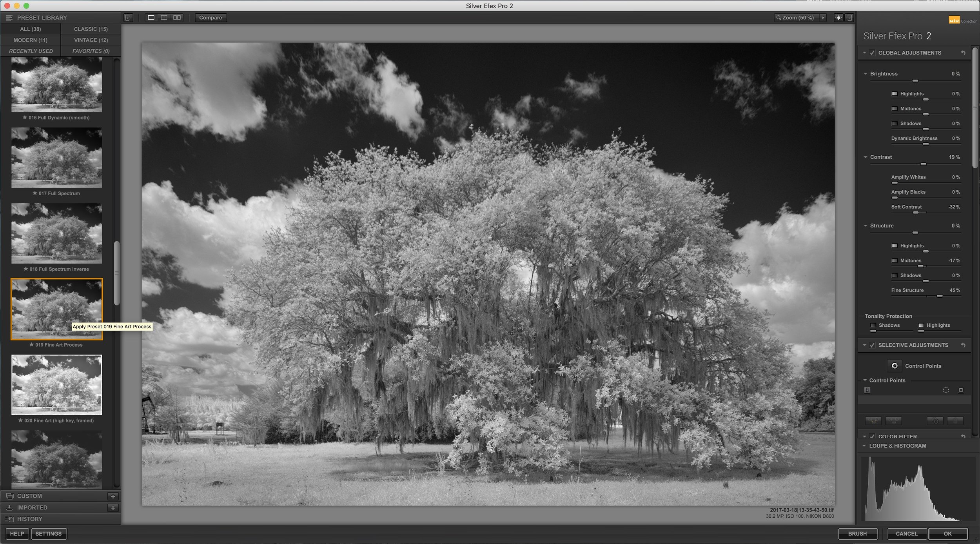Click the background brightness lightbulb icon
Screen dimensions: 980x544
click(838, 18)
